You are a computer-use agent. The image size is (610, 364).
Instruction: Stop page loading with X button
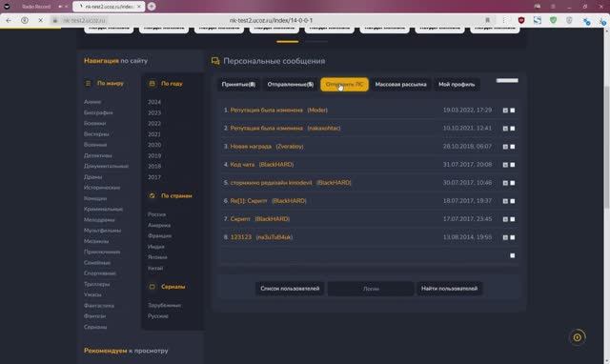tap(40, 20)
